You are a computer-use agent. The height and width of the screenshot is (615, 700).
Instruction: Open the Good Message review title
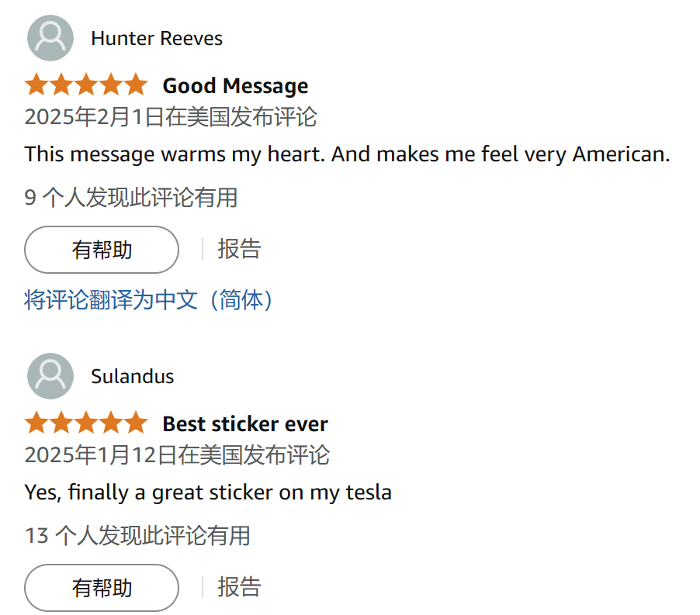[x=235, y=85]
